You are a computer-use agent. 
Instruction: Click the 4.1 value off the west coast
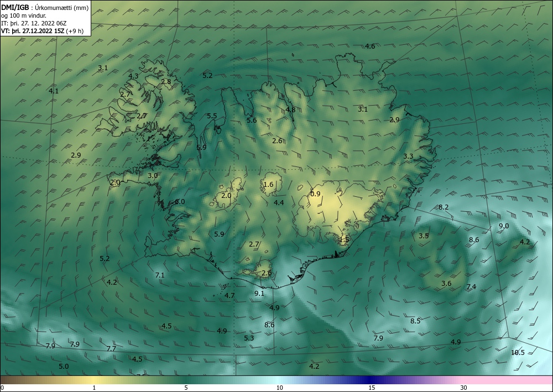click(x=54, y=91)
